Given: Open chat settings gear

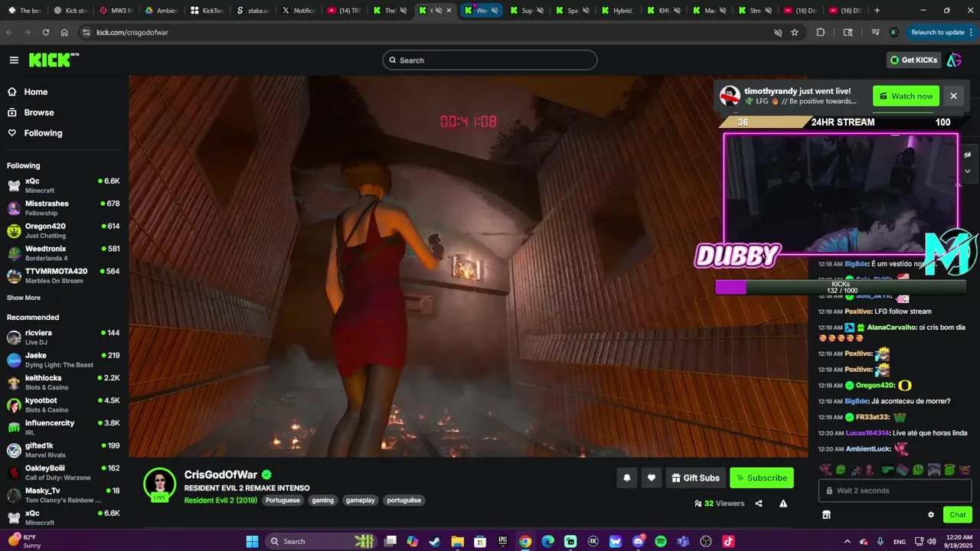Looking at the screenshot, I should [931, 515].
